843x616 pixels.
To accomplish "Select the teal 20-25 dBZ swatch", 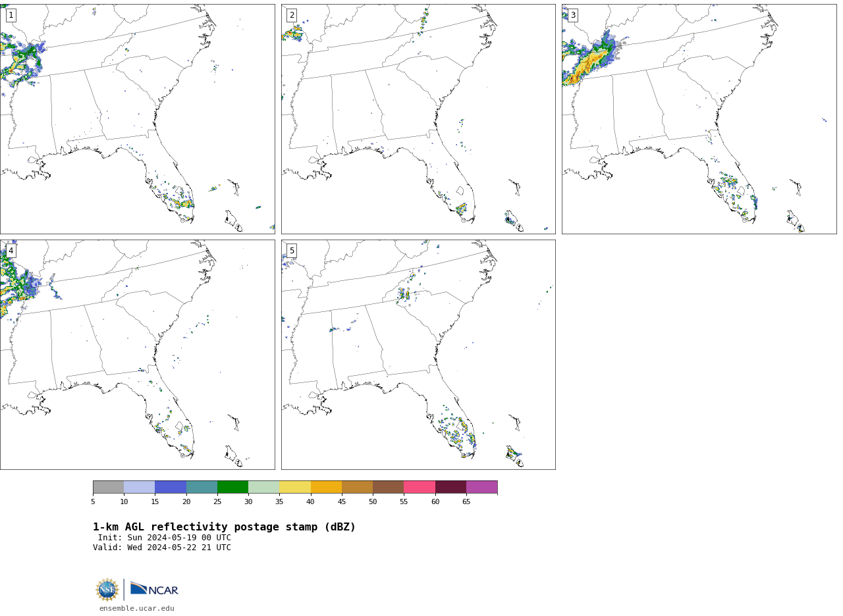I will click(202, 487).
